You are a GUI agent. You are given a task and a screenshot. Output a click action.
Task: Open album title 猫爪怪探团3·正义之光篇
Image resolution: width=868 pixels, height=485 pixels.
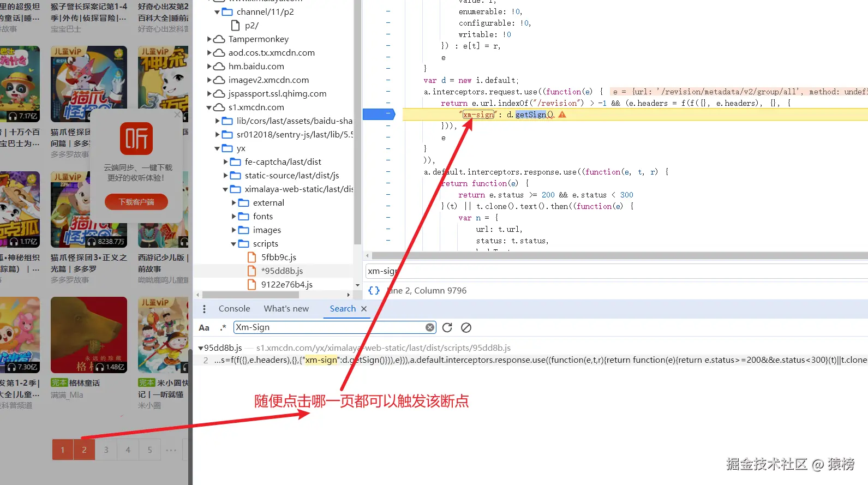click(89, 263)
